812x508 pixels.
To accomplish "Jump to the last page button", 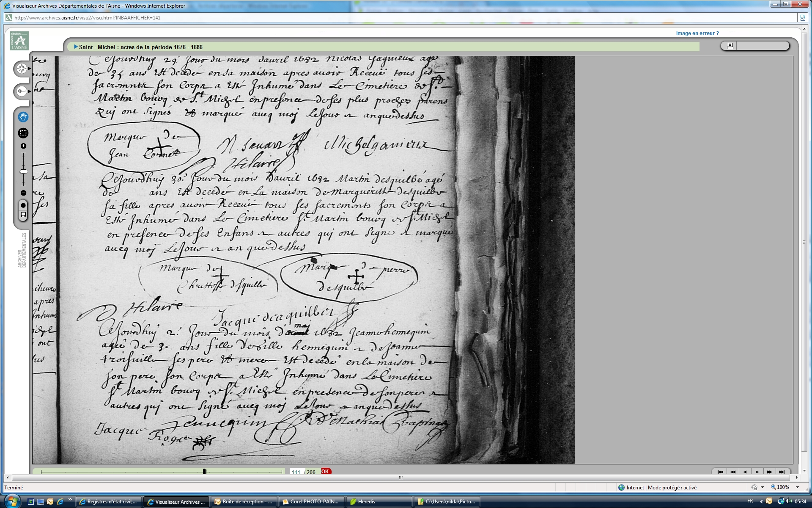I will tap(782, 472).
